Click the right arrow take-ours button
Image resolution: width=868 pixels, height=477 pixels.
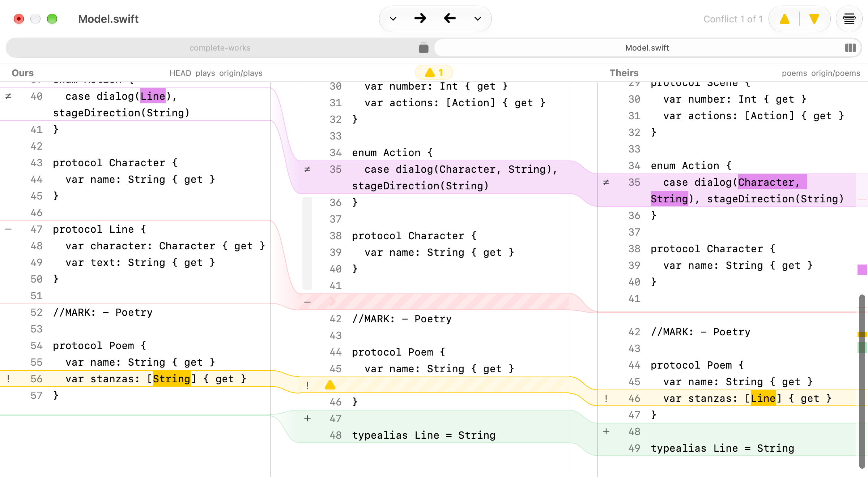point(420,18)
